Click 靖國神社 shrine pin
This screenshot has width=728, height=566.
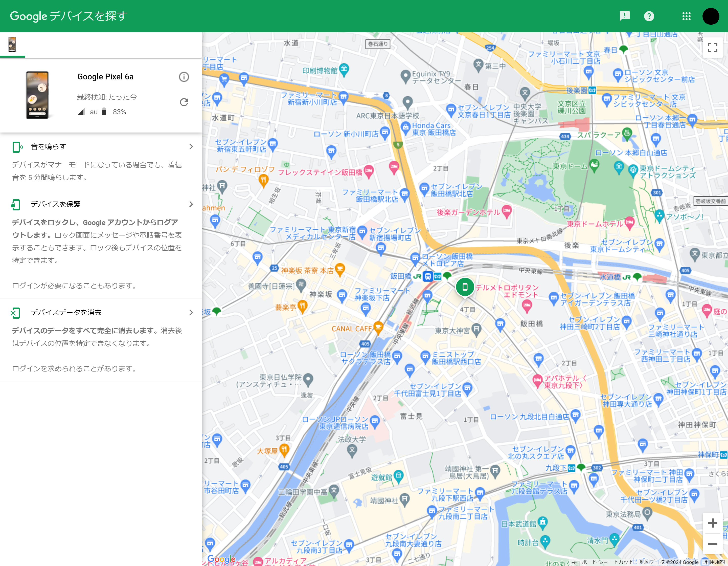click(404, 500)
